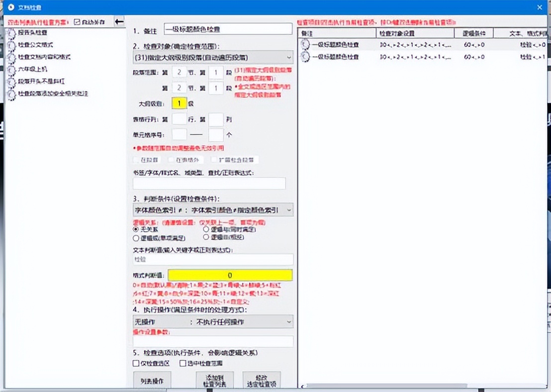The width and height of the screenshot is (551, 392).
Task: Toggle the 自动保存 checkbox
Action: point(77,22)
